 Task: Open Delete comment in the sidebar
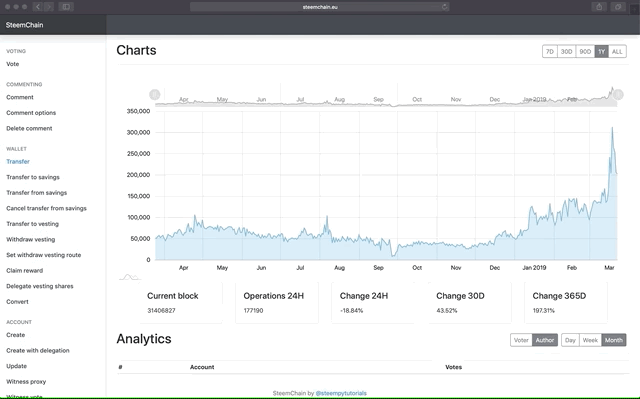coord(29,128)
